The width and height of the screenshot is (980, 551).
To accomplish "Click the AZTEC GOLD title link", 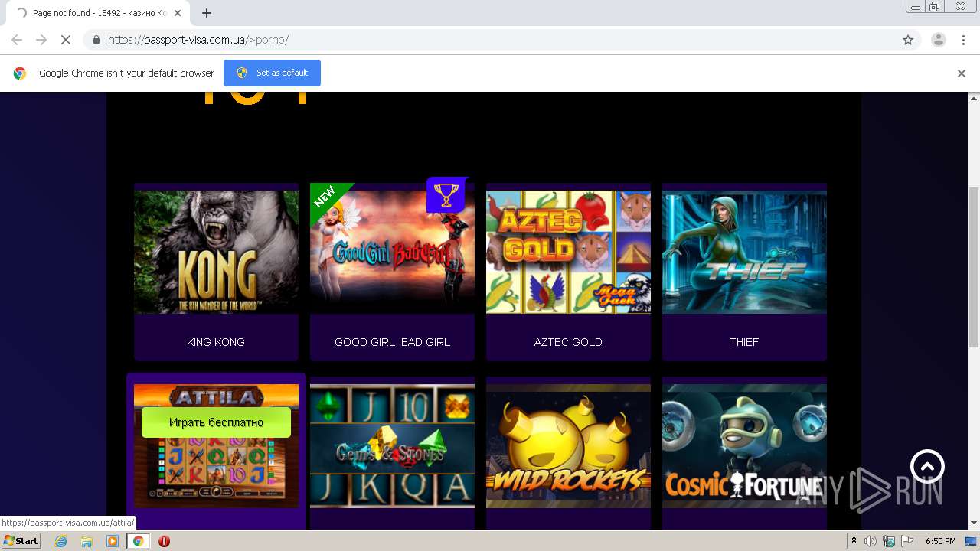I will 568,342.
